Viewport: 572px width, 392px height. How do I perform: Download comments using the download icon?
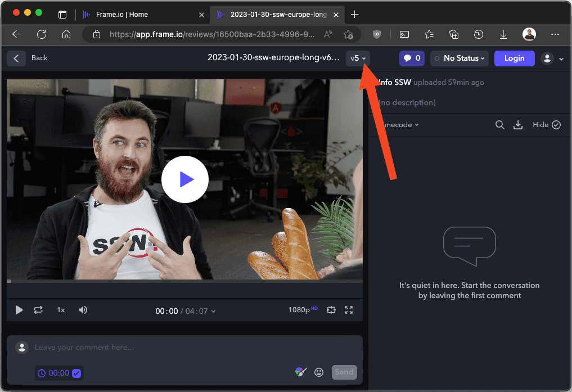[518, 125]
